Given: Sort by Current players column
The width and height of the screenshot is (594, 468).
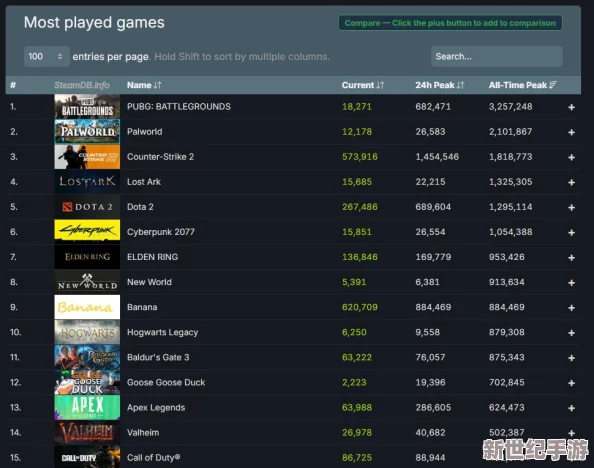Looking at the screenshot, I should pos(363,85).
